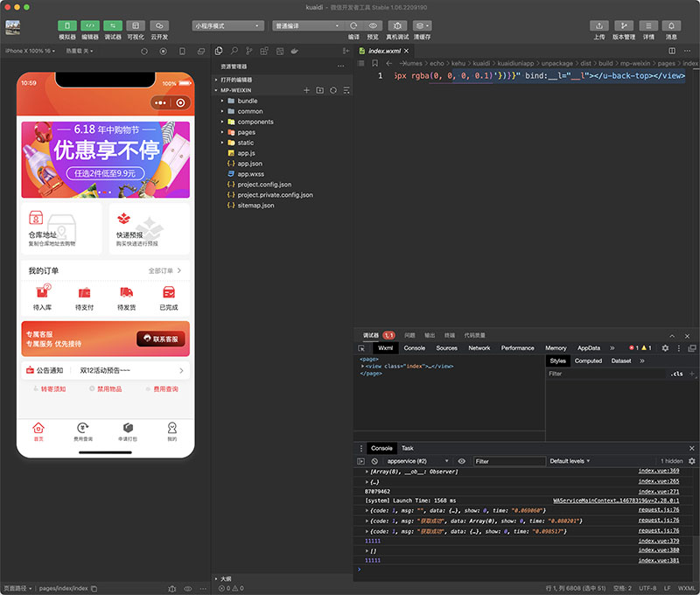The height and width of the screenshot is (595, 700).
Task: Open the Default levels dropdown
Action: pos(570,461)
